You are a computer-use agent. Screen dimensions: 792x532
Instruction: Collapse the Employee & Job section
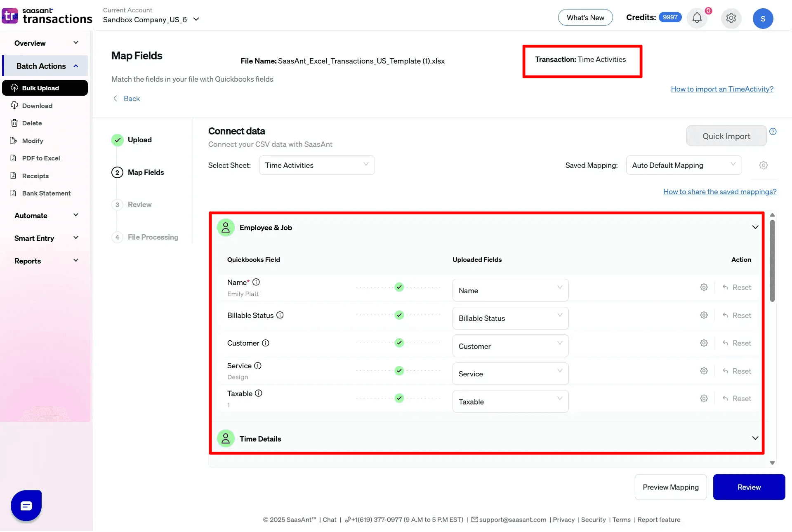point(755,227)
